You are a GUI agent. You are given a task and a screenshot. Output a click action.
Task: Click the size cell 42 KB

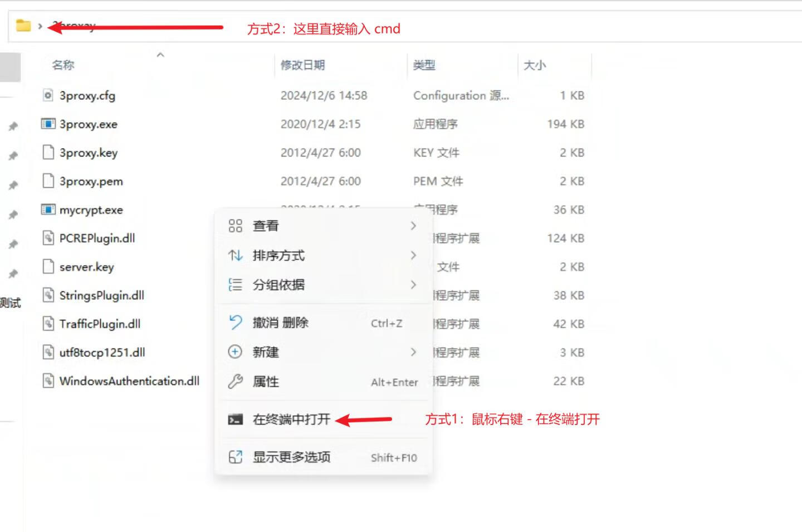click(x=569, y=324)
